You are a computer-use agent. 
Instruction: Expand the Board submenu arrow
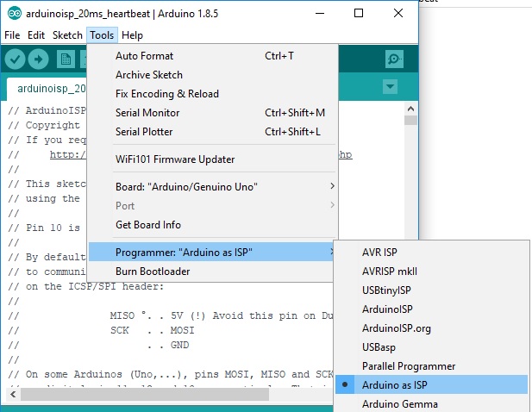pos(332,186)
